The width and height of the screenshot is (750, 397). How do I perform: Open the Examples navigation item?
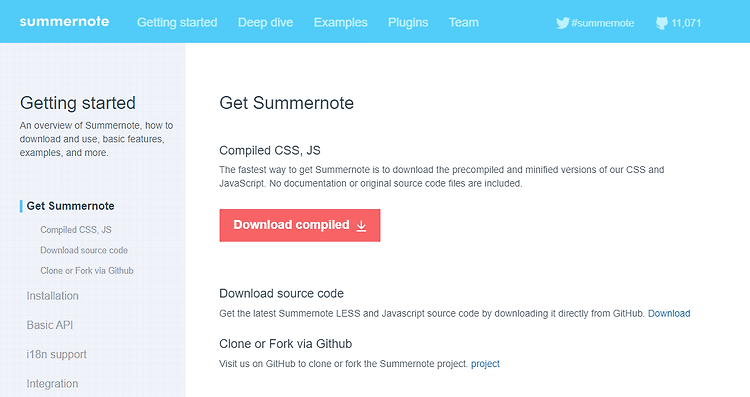click(x=341, y=22)
